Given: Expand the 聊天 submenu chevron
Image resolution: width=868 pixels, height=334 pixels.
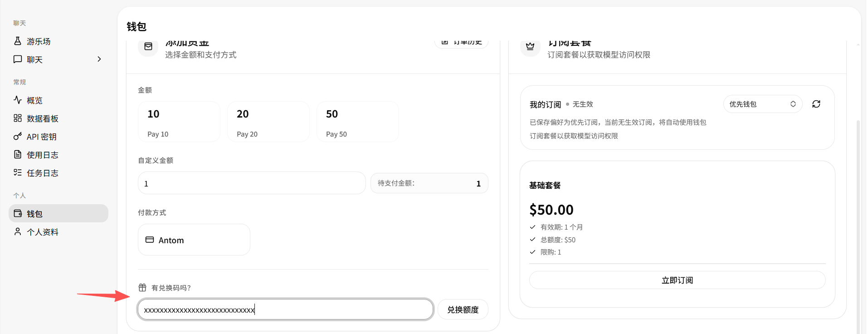Looking at the screenshot, I should [x=99, y=59].
